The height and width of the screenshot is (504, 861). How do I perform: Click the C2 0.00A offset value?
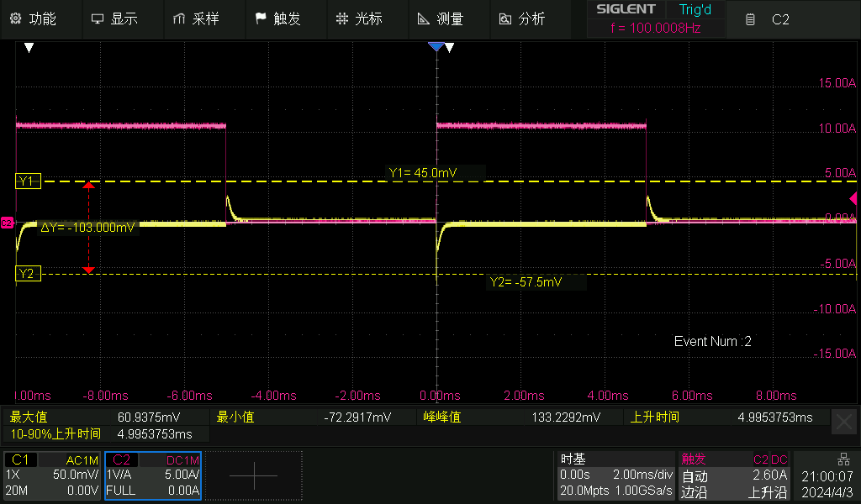pyautogui.click(x=183, y=491)
